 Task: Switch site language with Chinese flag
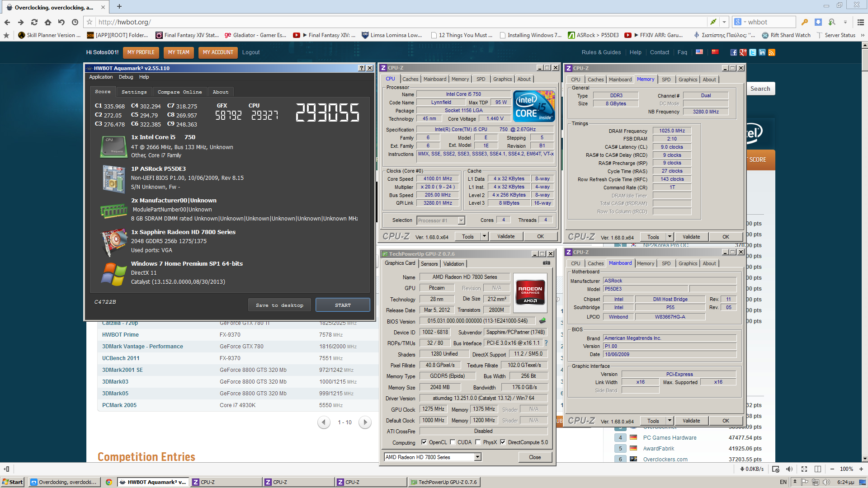click(715, 52)
